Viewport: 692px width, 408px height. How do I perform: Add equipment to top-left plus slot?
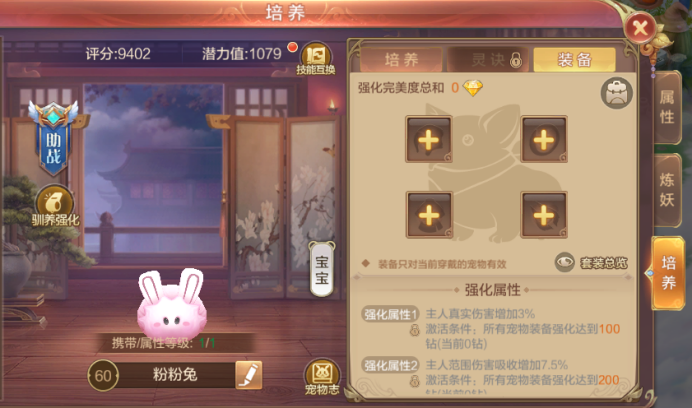(429, 139)
